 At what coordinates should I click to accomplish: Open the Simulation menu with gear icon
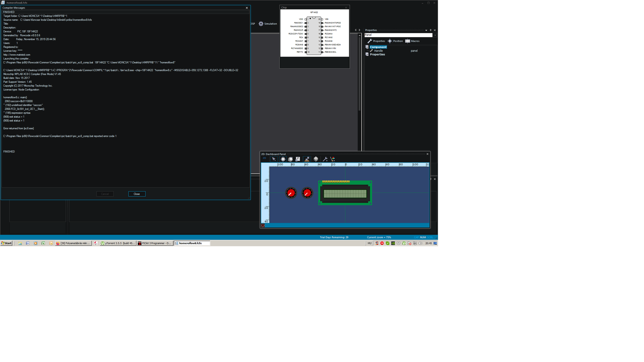[268, 24]
